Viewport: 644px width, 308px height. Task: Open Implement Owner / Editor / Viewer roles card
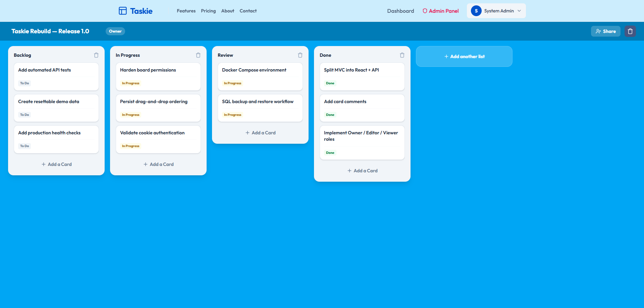click(x=362, y=142)
